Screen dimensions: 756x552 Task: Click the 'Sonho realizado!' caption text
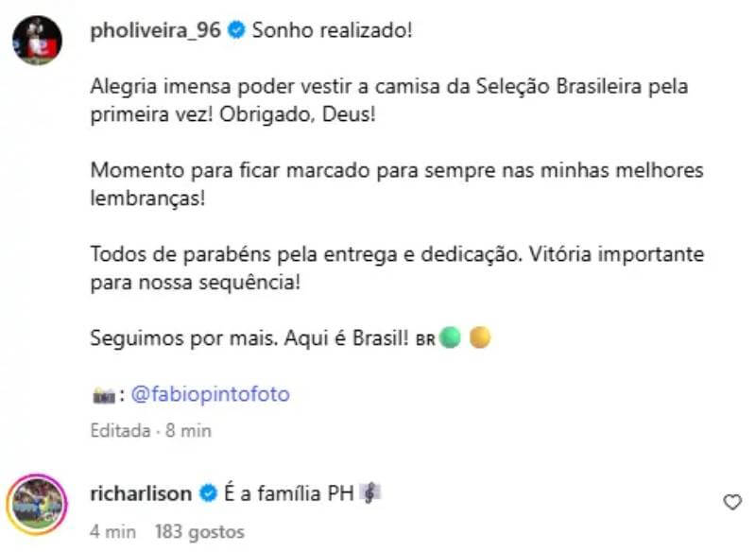coord(333,30)
